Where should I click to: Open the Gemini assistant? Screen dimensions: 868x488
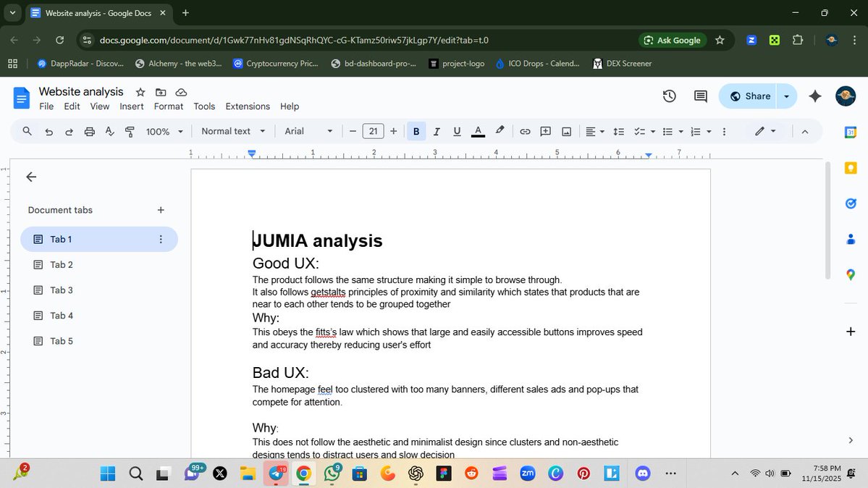815,96
